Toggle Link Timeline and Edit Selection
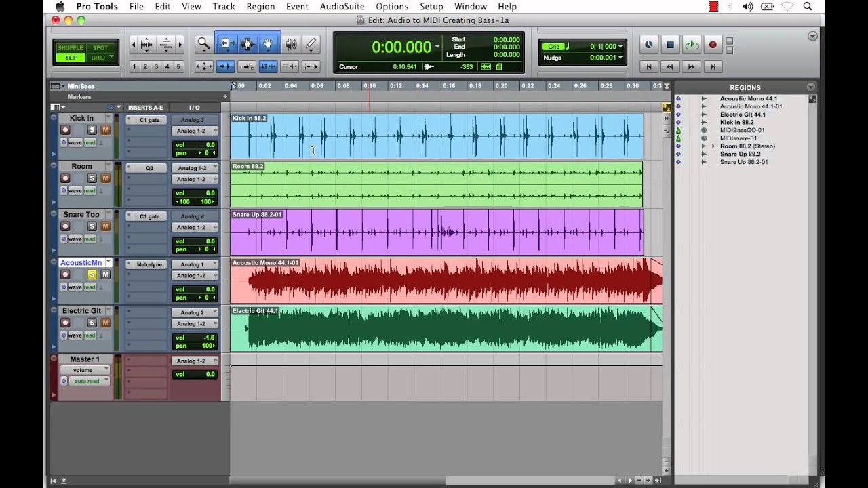 click(x=268, y=66)
